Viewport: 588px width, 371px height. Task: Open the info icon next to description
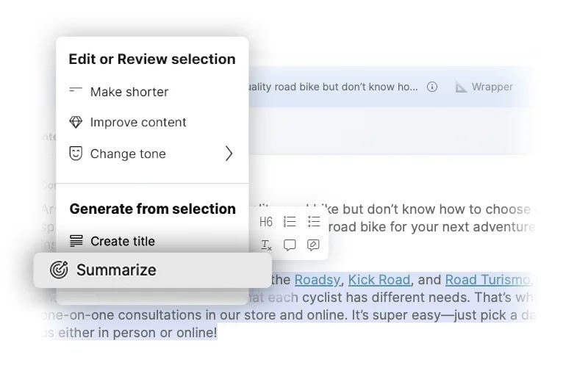432,87
